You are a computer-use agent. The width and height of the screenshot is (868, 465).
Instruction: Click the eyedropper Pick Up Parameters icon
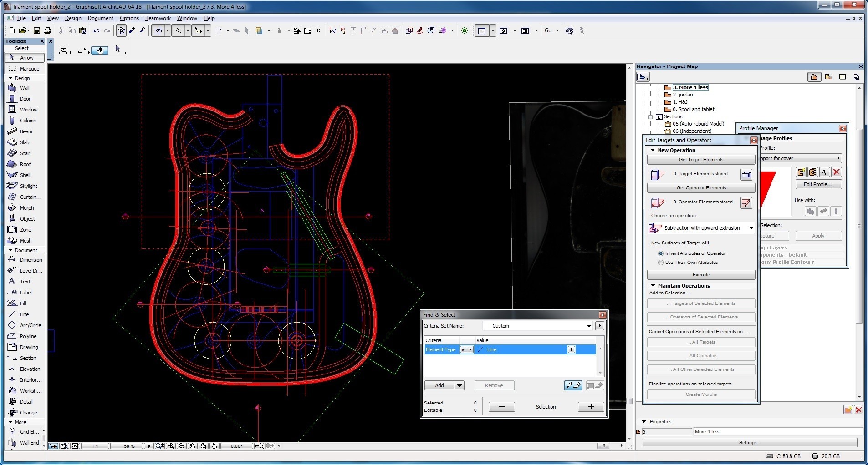click(132, 30)
